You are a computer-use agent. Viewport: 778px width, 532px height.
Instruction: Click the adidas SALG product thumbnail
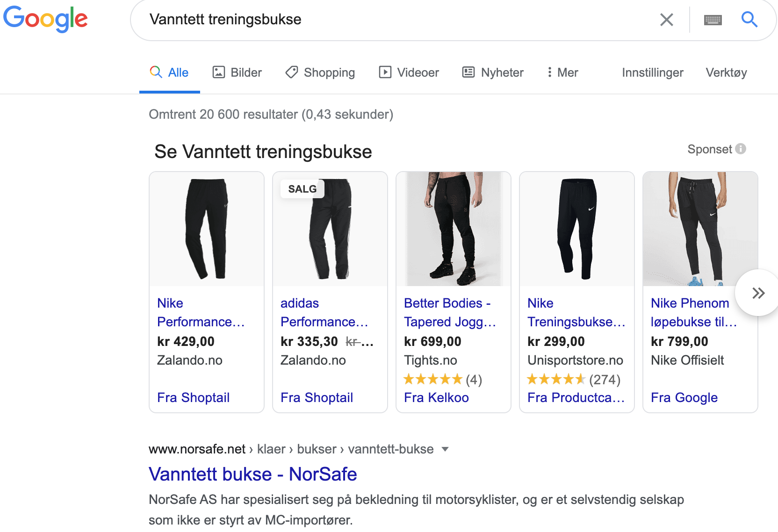[330, 229]
